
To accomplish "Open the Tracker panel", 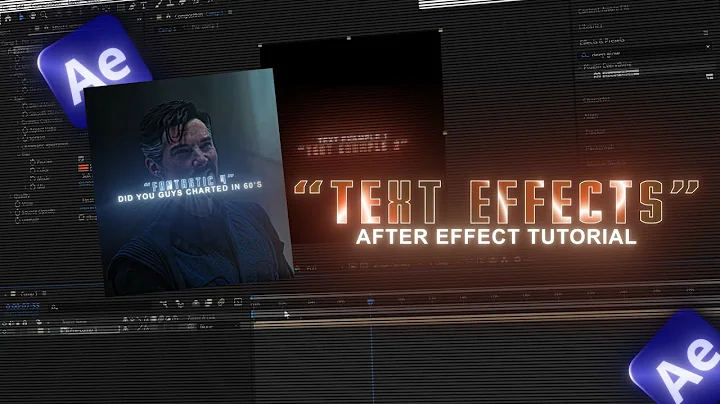I will (595, 132).
